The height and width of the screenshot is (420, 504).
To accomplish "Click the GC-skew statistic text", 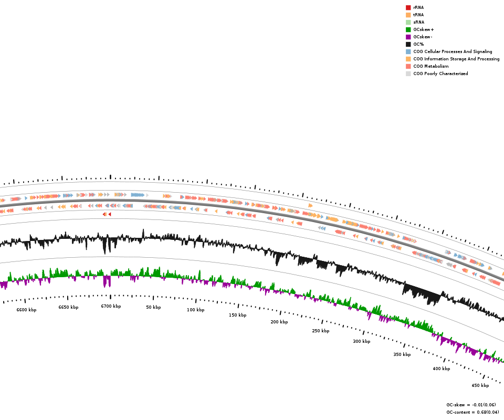I will click(471, 405).
